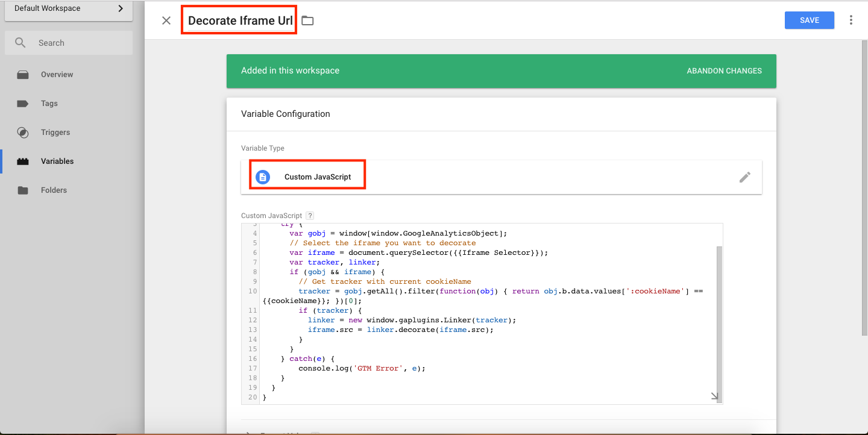
Task: Open the three-dot more actions menu
Action: (x=851, y=20)
